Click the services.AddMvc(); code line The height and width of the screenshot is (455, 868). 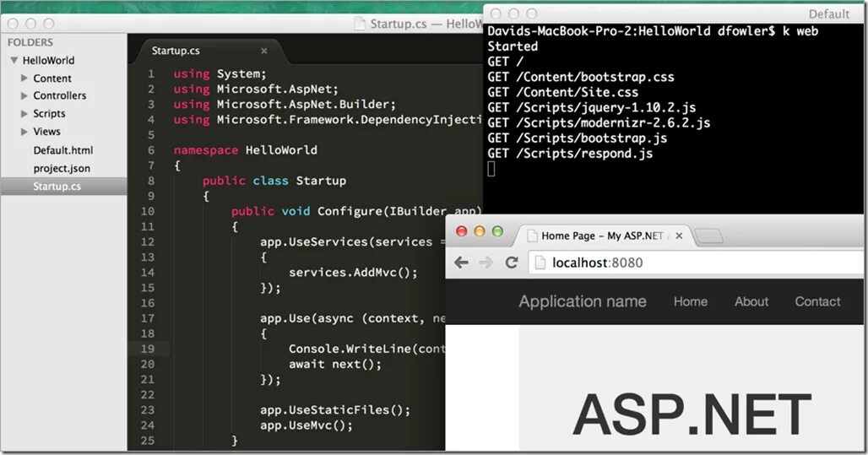pos(353,273)
